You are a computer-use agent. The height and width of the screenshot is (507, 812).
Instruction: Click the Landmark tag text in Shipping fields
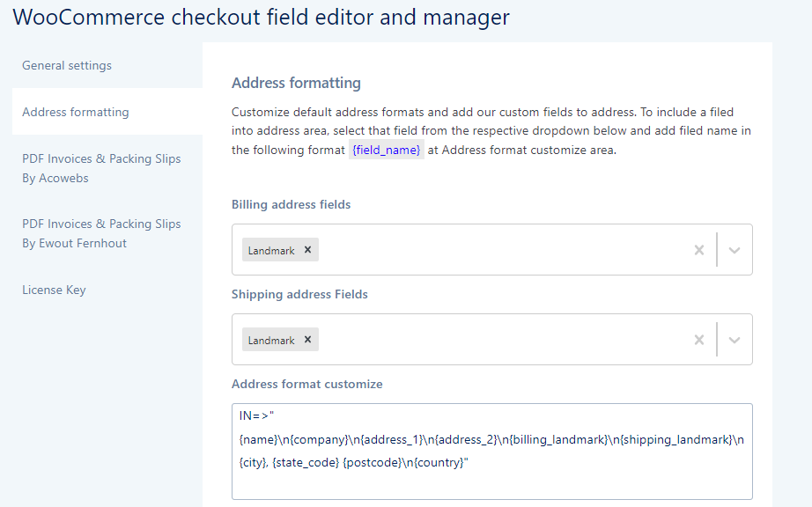tap(271, 341)
